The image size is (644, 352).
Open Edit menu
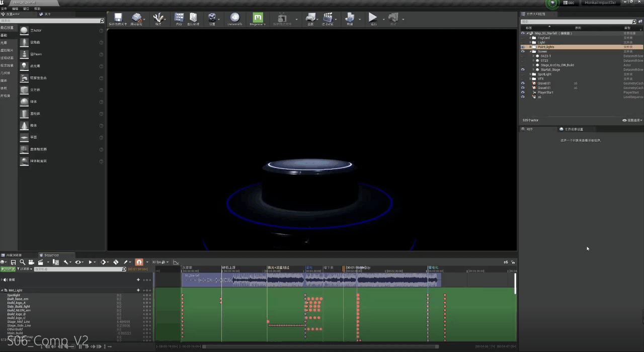[15, 9]
